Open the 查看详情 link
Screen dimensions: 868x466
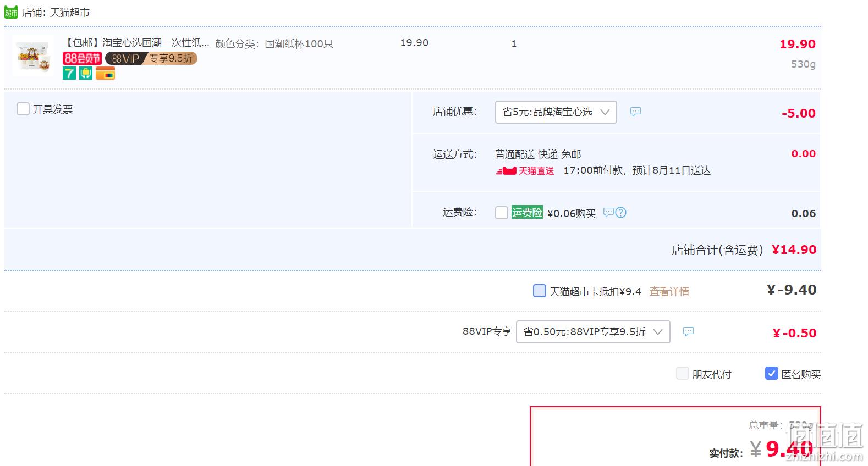[669, 291]
